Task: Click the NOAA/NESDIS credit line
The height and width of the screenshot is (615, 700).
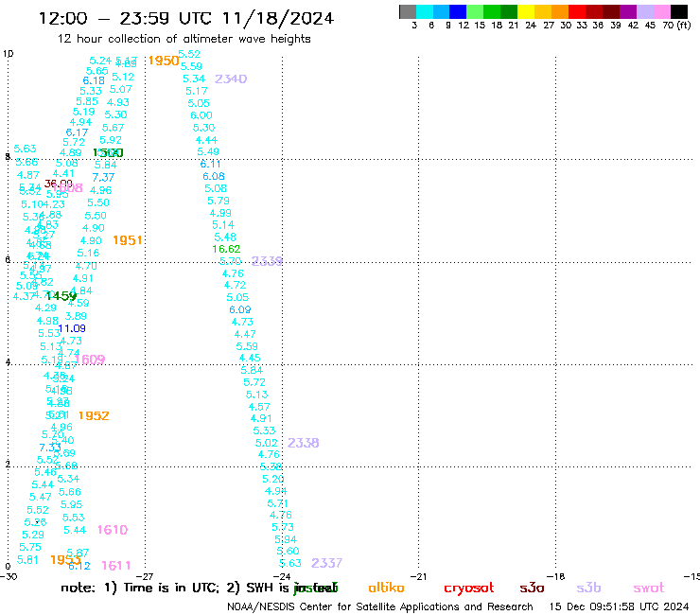Action: coord(380,606)
